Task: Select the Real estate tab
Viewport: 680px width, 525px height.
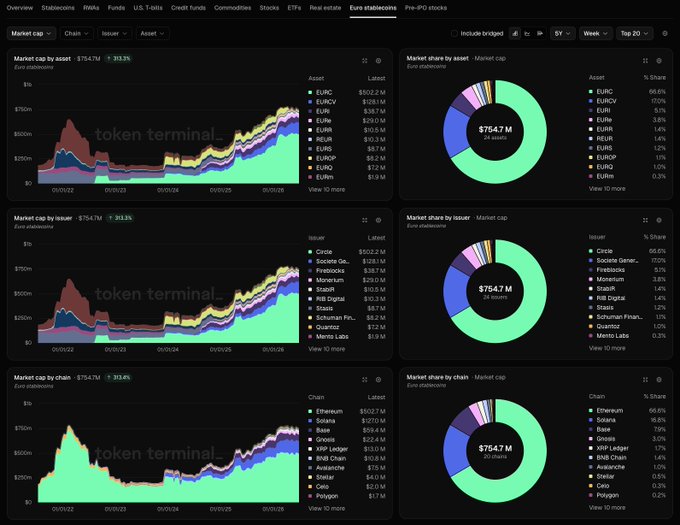Action: click(325, 8)
